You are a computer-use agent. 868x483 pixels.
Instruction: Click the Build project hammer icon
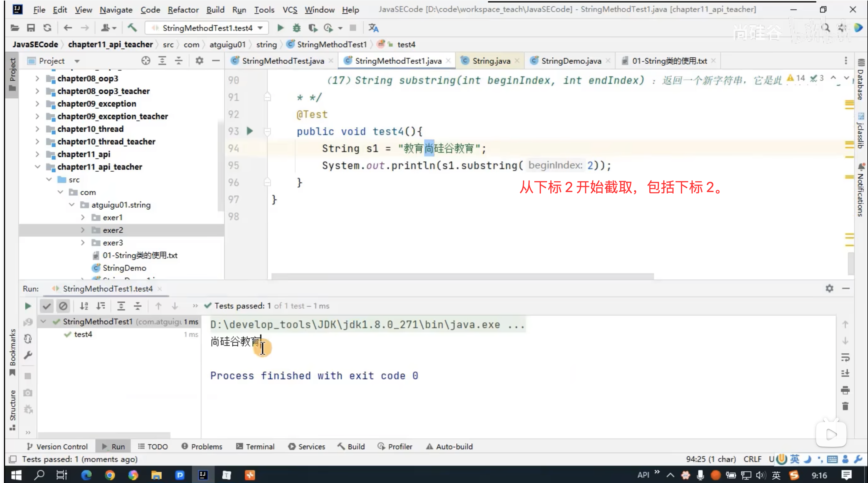click(x=132, y=28)
